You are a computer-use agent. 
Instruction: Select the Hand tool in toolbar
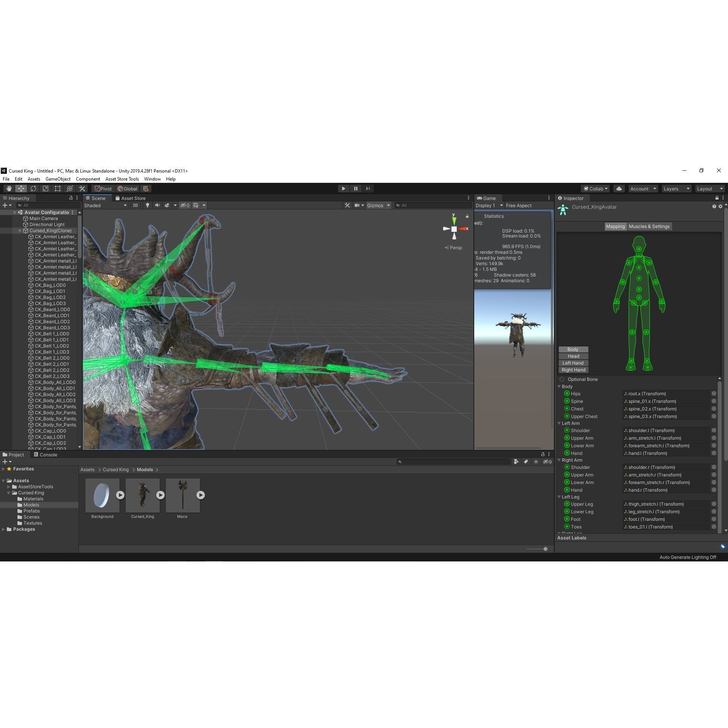click(9, 189)
